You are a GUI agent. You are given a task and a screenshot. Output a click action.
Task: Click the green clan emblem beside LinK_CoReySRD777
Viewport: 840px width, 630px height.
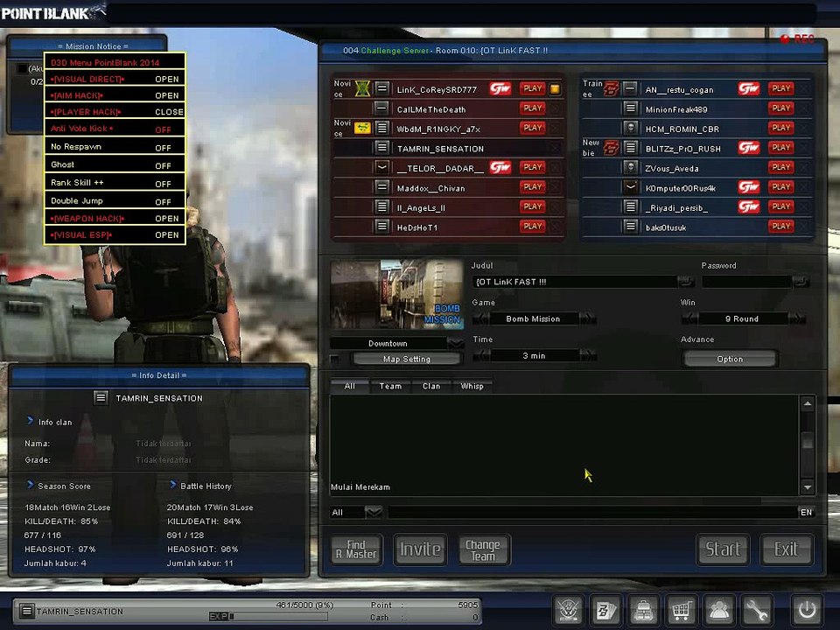[362, 88]
